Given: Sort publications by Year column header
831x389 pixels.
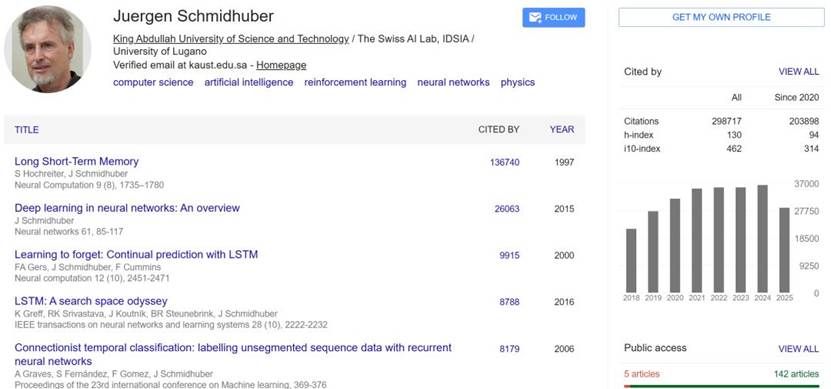Looking at the screenshot, I should [562, 129].
